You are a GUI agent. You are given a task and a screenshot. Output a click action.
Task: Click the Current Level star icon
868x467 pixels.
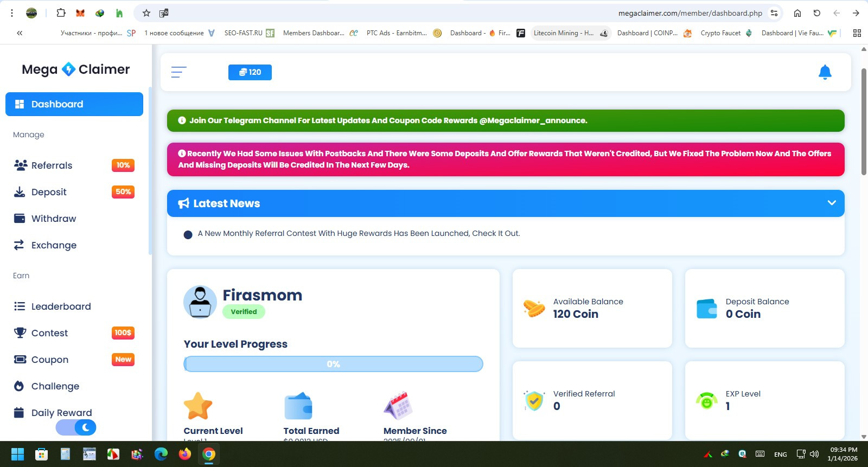(x=198, y=406)
